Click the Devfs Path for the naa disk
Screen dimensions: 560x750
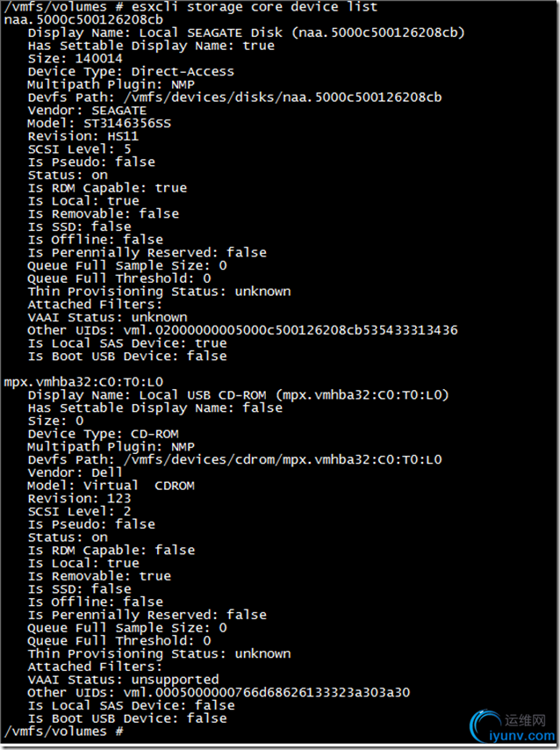234,97
